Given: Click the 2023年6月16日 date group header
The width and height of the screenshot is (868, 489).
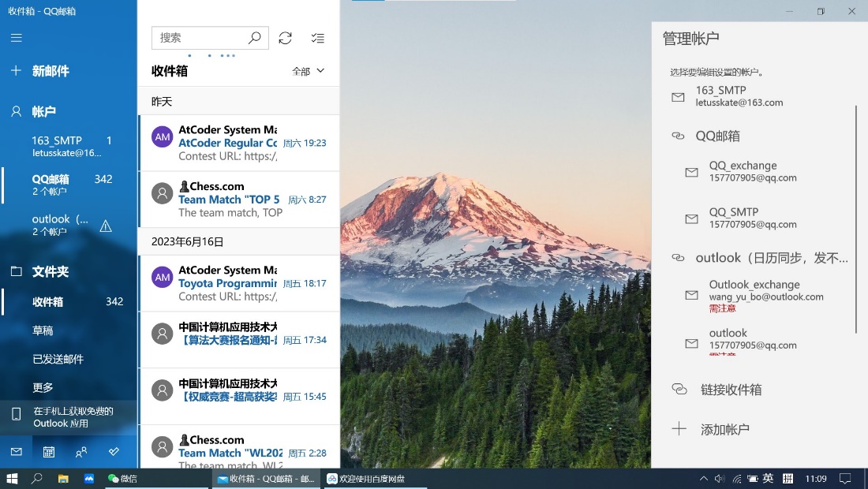Looking at the screenshot, I should 238,241.
